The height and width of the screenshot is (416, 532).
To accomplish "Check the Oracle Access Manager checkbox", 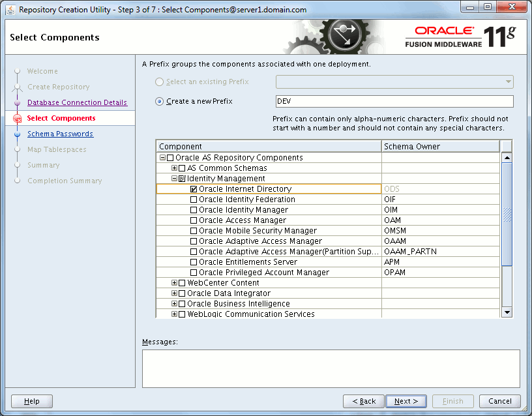I will [194, 220].
